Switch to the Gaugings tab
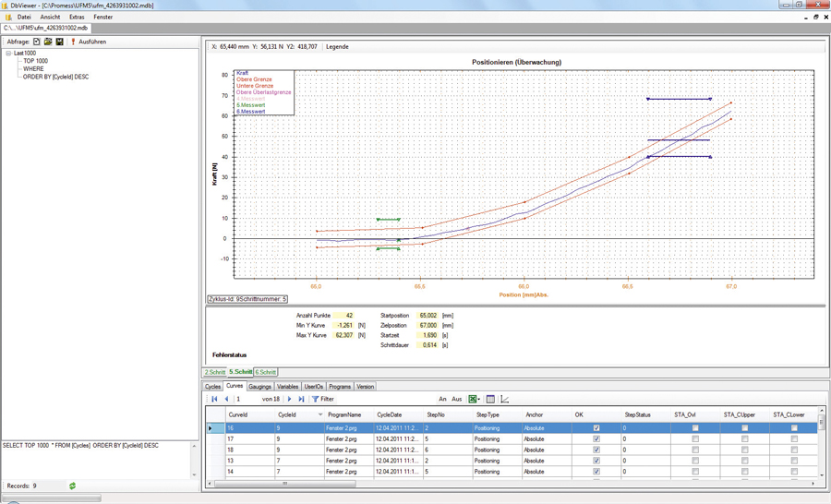The height and width of the screenshot is (504, 831). (259, 387)
